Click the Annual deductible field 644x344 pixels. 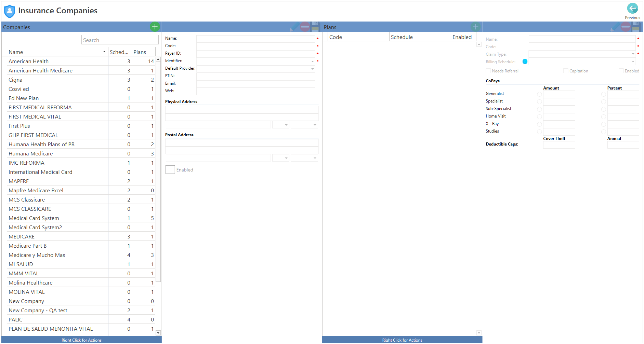pos(623,145)
